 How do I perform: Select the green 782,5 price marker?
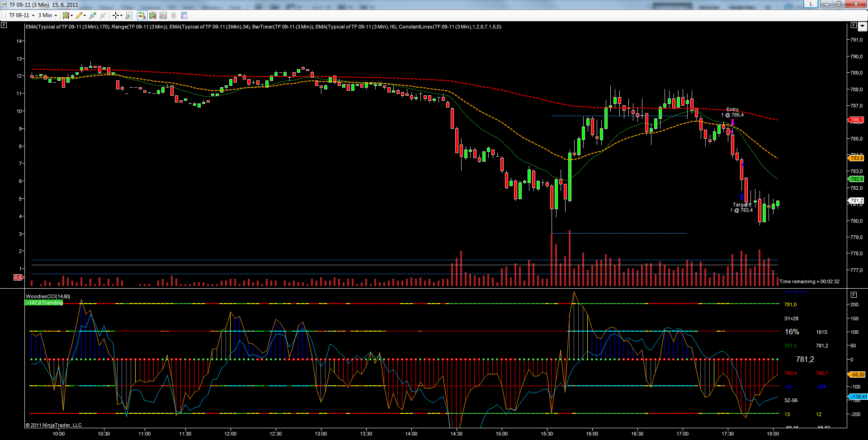(x=856, y=179)
